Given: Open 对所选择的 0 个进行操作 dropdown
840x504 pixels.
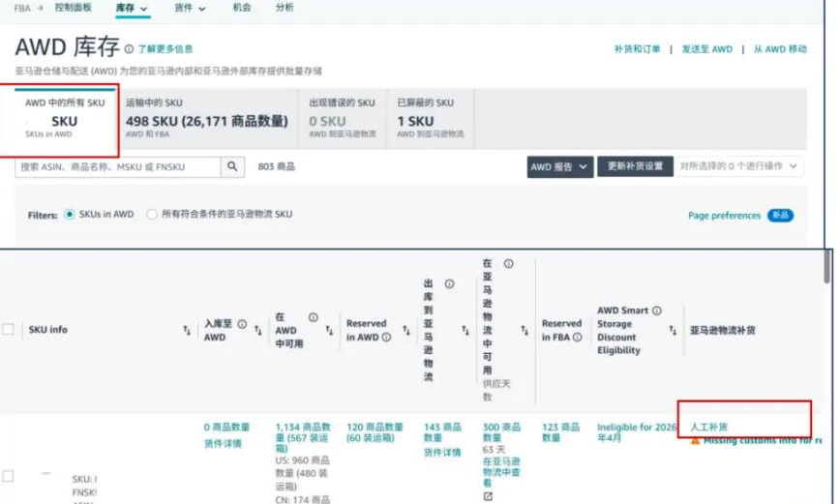Looking at the screenshot, I should click(x=739, y=166).
